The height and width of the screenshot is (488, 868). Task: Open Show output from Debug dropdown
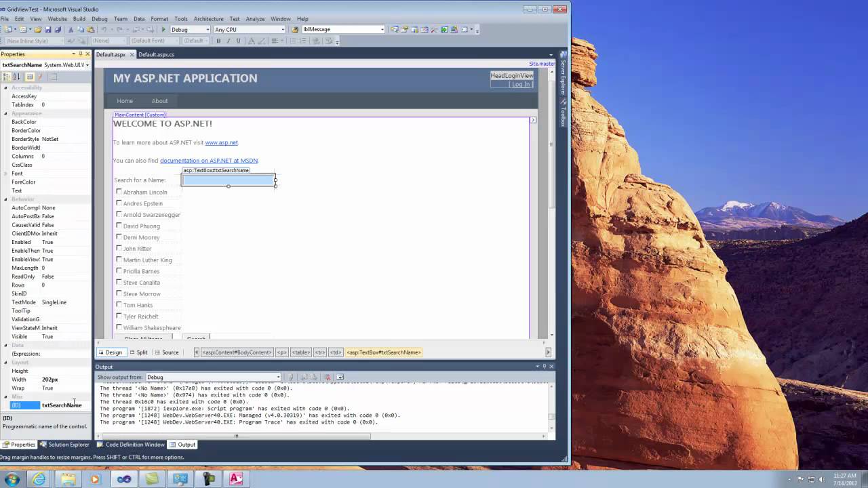[x=278, y=377]
